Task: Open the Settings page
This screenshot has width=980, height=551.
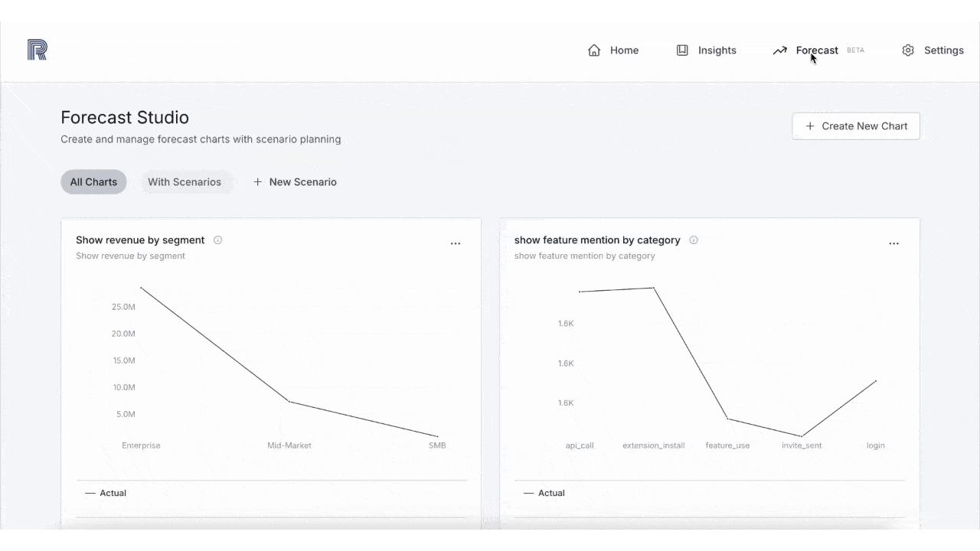Action: pyautogui.click(x=943, y=51)
